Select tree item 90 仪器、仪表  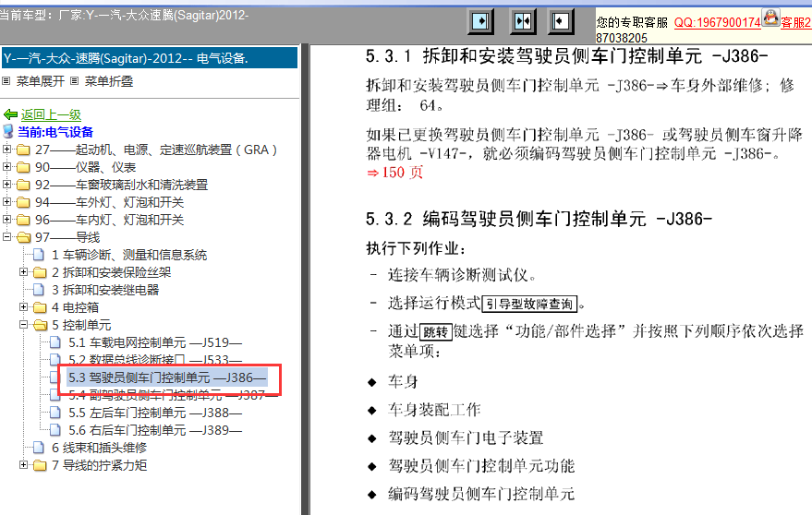(x=85, y=167)
